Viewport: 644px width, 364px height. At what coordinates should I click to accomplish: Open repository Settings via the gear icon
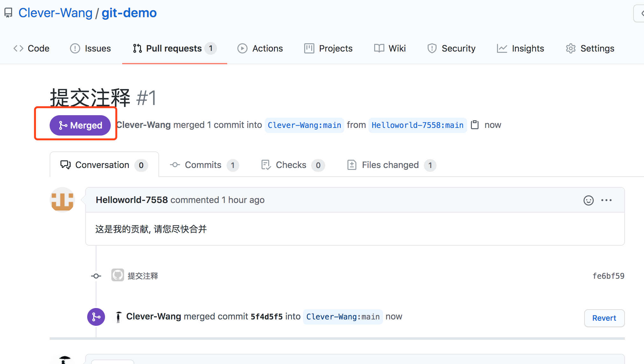pyautogui.click(x=571, y=48)
